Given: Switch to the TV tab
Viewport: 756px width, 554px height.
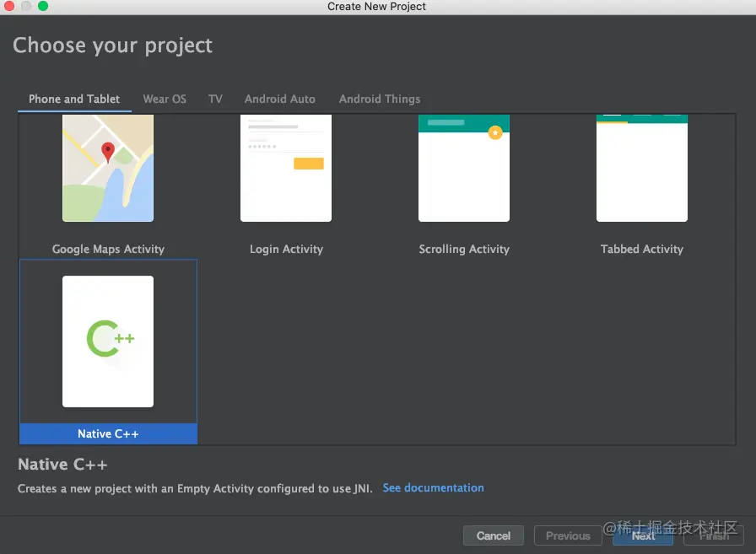Looking at the screenshot, I should (x=215, y=99).
